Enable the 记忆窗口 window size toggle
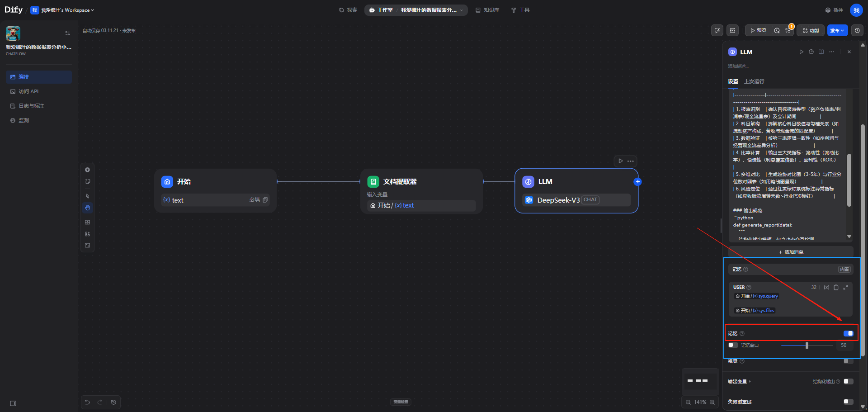The width and height of the screenshot is (868, 412). pyautogui.click(x=733, y=345)
